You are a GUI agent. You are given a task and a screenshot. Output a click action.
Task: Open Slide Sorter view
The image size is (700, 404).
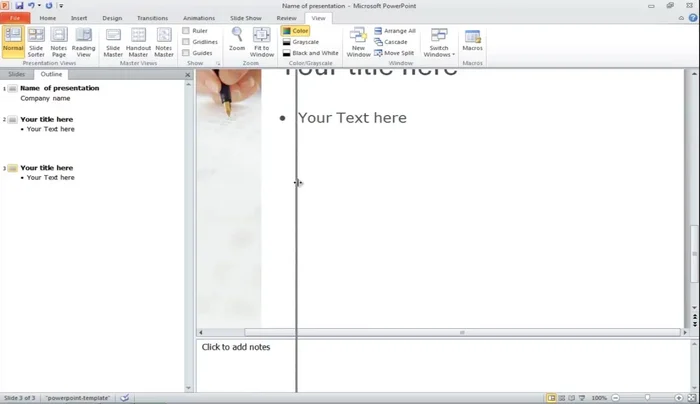(36, 41)
